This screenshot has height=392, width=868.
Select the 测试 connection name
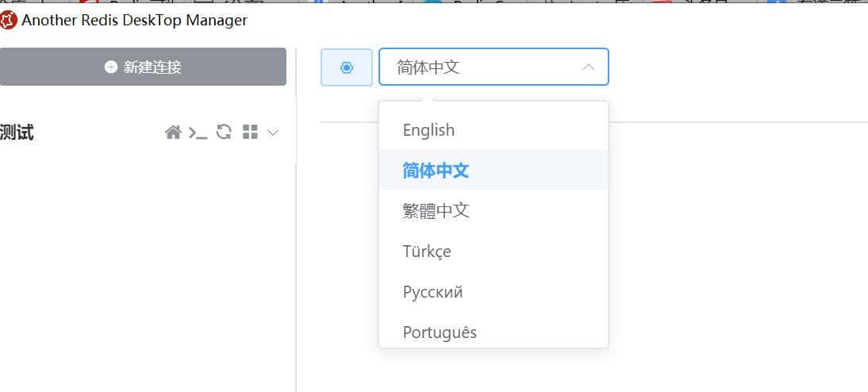tap(17, 133)
